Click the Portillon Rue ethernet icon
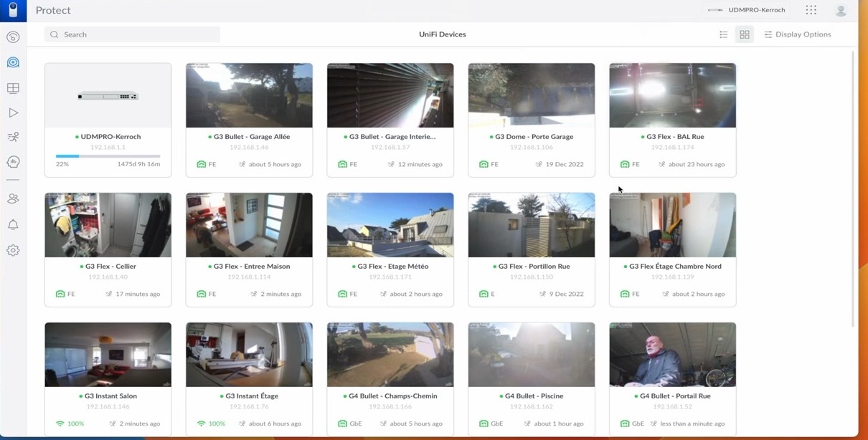The image size is (868, 440). click(x=483, y=294)
